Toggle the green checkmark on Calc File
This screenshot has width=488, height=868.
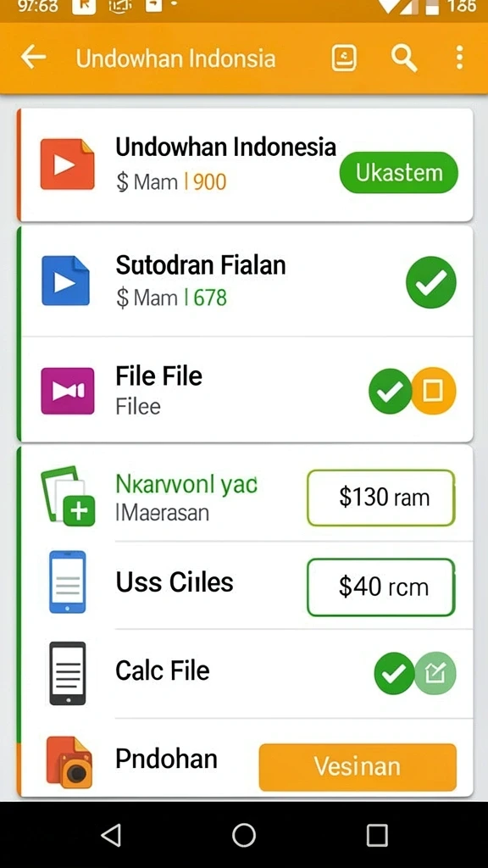[395, 673]
